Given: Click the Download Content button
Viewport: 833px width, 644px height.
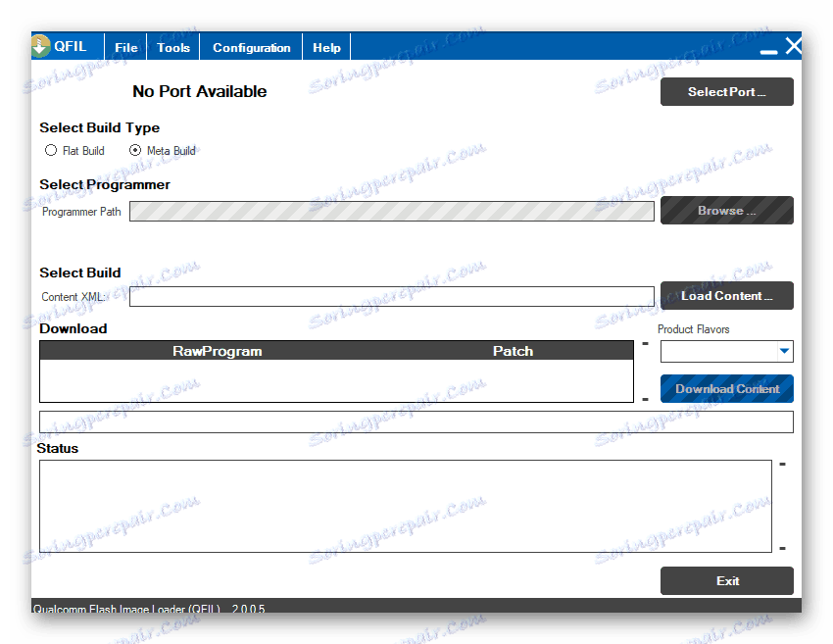Looking at the screenshot, I should point(727,388).
